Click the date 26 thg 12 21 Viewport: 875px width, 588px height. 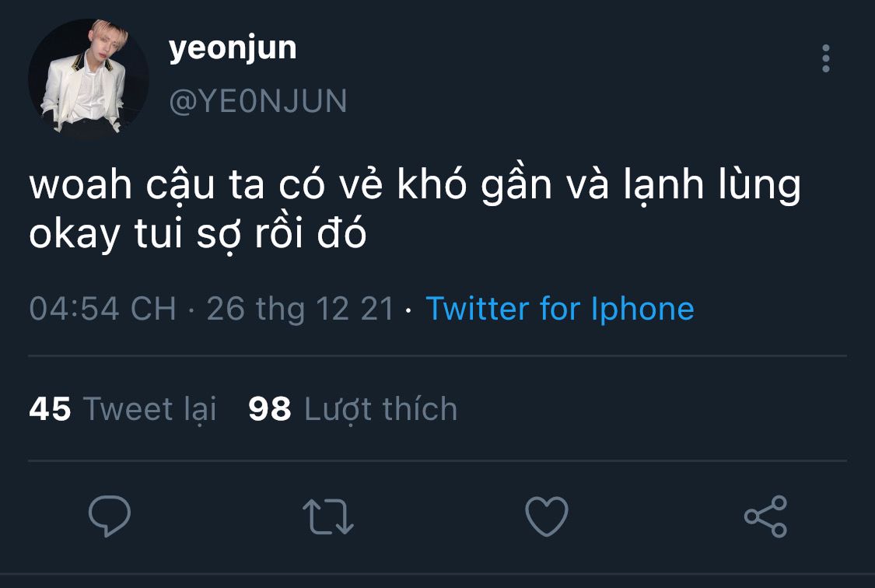tap(300, 309)
